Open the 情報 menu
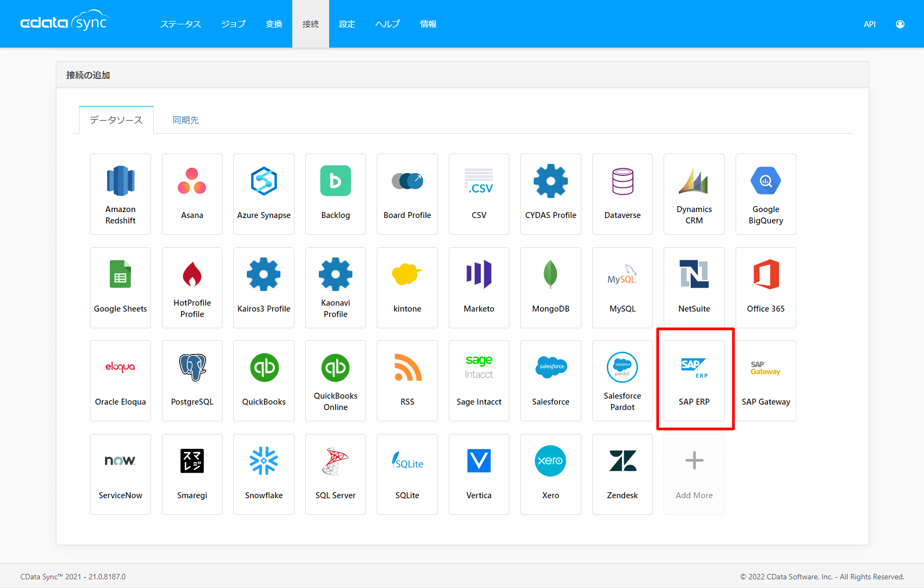The height and width of the screenshot is (588, 924). point(428,24)
